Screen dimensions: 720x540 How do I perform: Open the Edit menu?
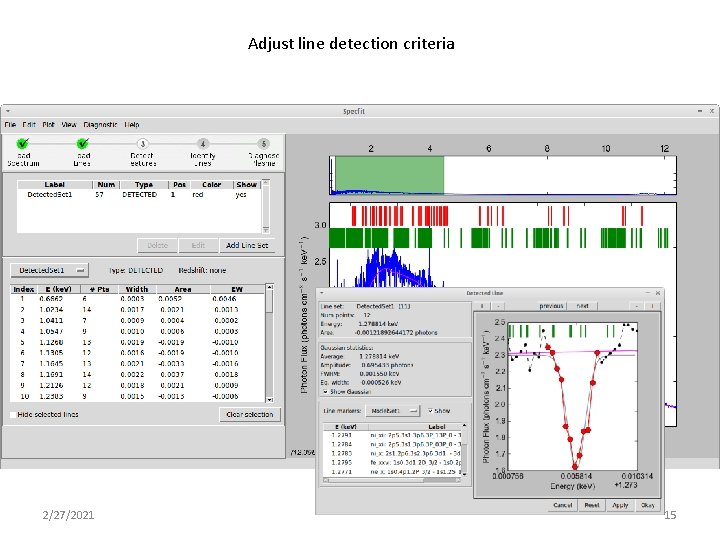[x=29, y=124]
